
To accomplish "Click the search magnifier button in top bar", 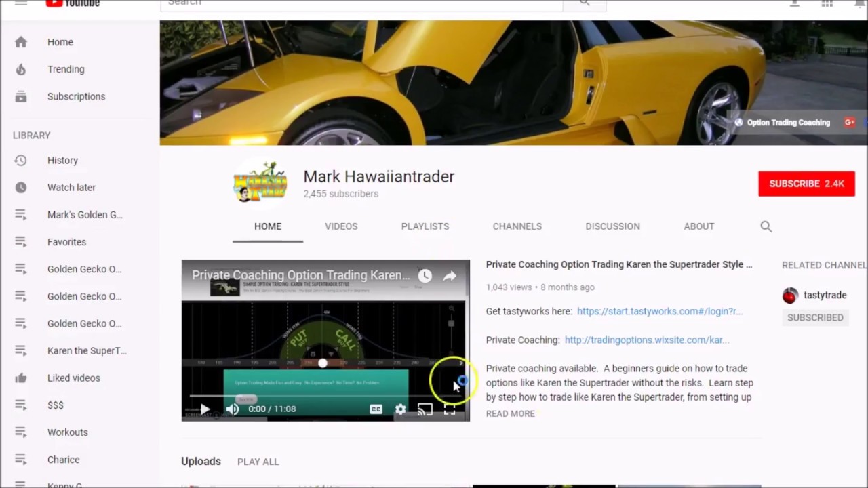I will pos(585,3).
